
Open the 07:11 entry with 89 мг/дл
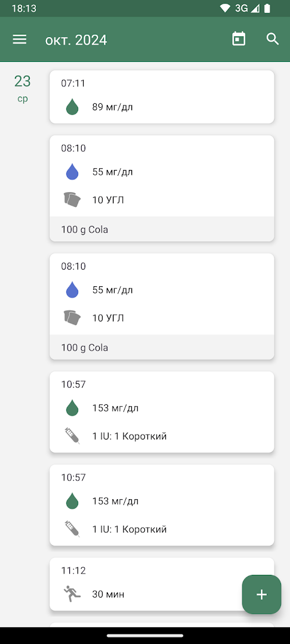pos(162,97)
